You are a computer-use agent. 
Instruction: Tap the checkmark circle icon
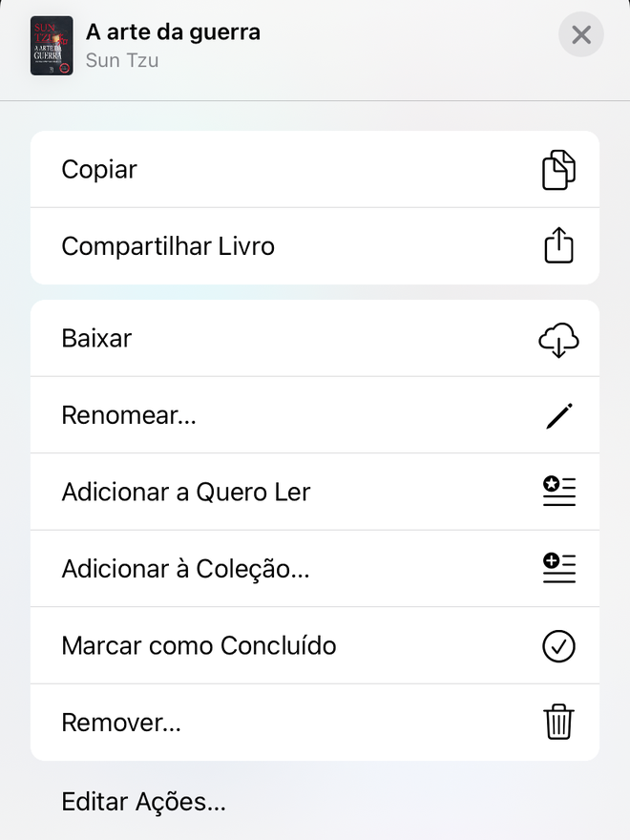(558, 646)
